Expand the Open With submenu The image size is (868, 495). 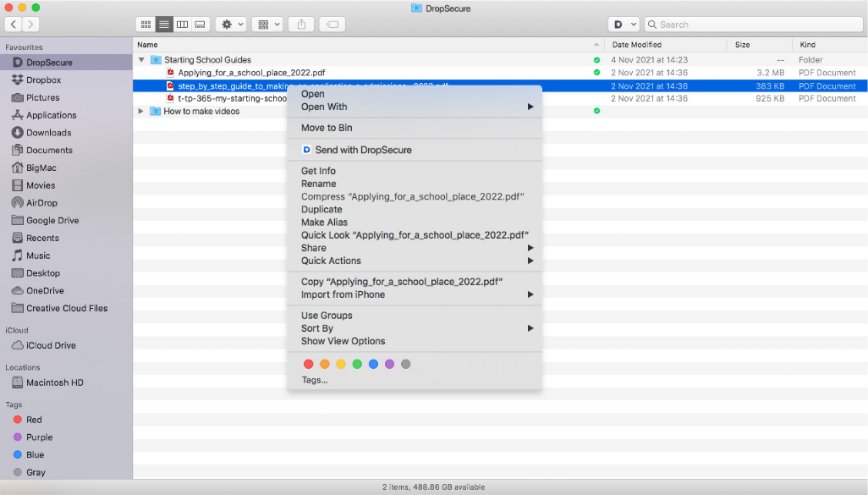[414, 107]
